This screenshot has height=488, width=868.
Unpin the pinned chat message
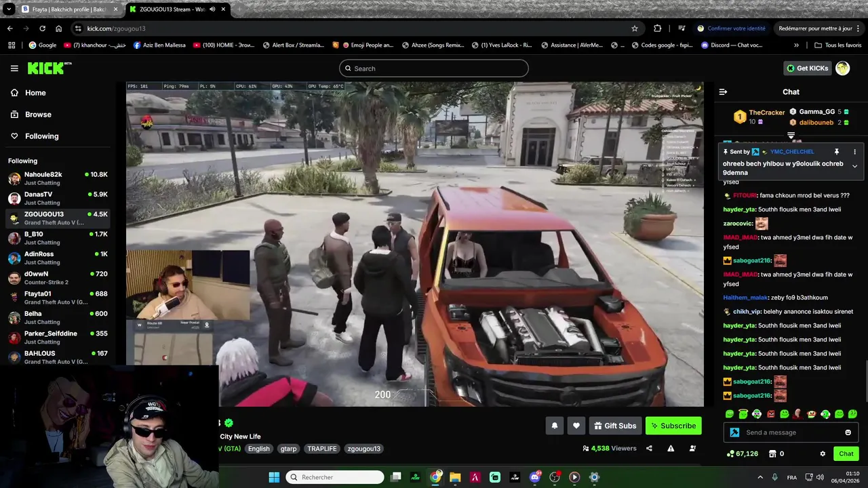[837, 152]
